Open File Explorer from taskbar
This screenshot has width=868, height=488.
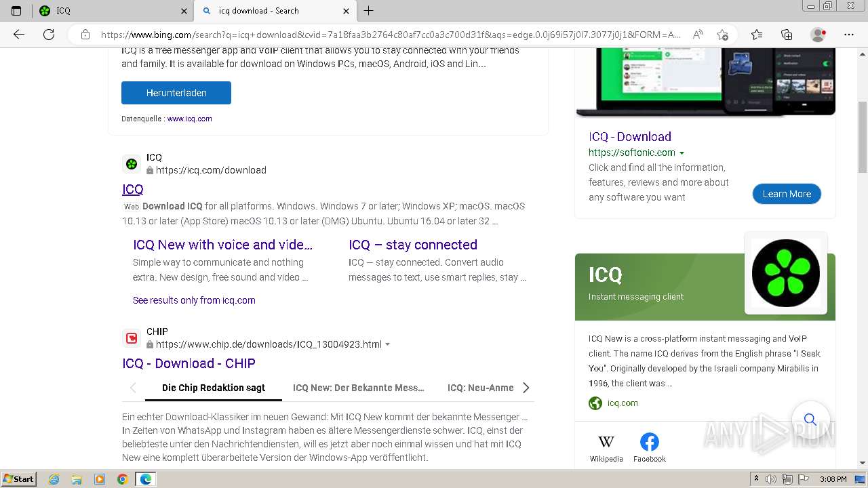click(77, 479)
